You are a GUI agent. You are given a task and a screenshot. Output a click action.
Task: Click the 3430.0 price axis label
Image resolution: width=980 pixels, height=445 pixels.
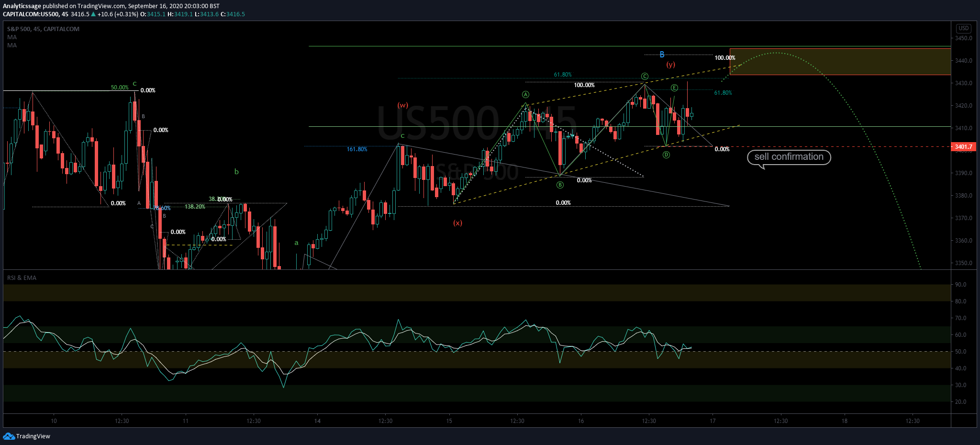[963, 83]
